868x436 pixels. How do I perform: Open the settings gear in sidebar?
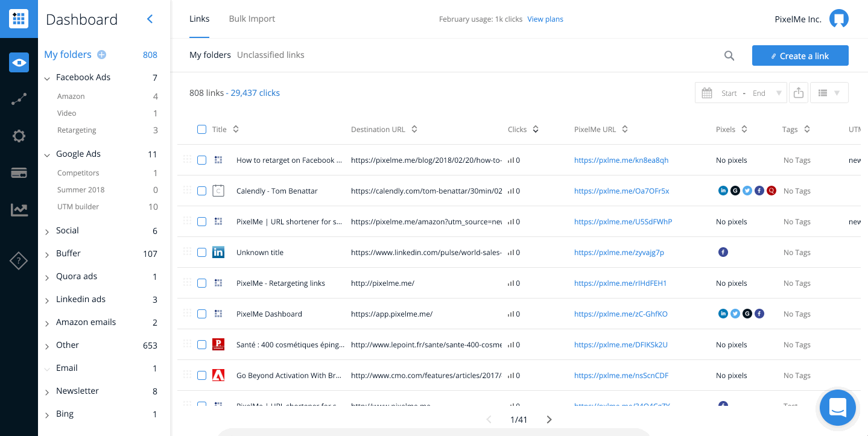19,136
